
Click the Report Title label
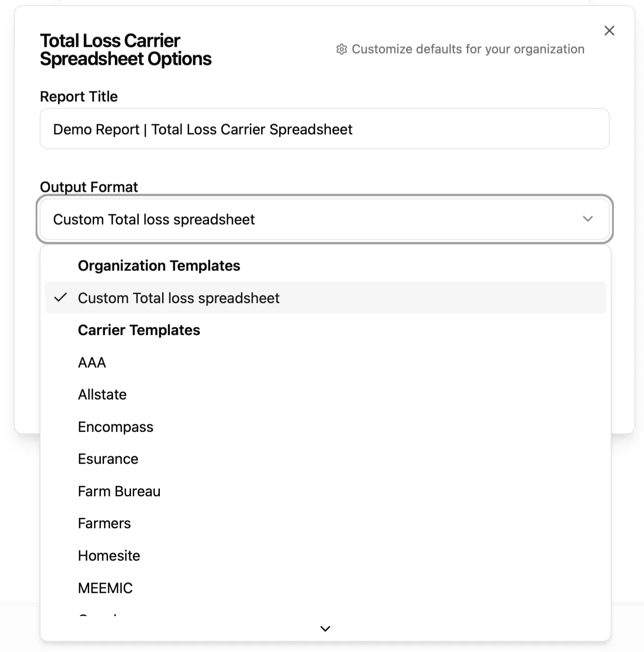(x=79, y=96)
